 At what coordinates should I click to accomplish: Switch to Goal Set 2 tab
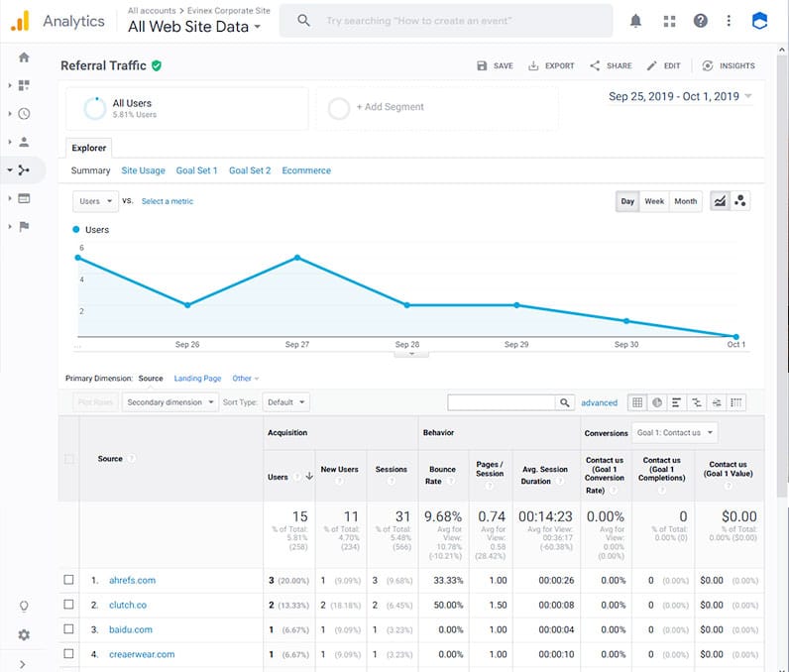coord(250,170)
